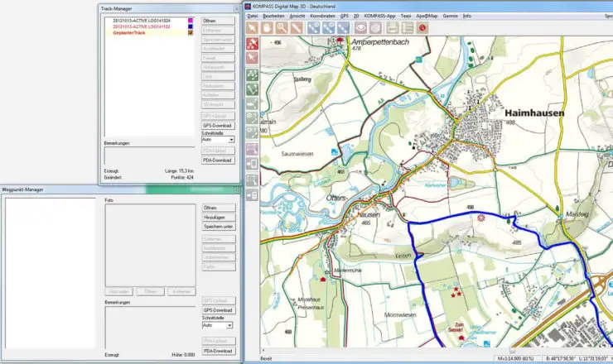Viewport: 613px width, 364px height.
Task: Click Hinzufügen in Wegpunkt-Manager
Action: coord(219,217)
